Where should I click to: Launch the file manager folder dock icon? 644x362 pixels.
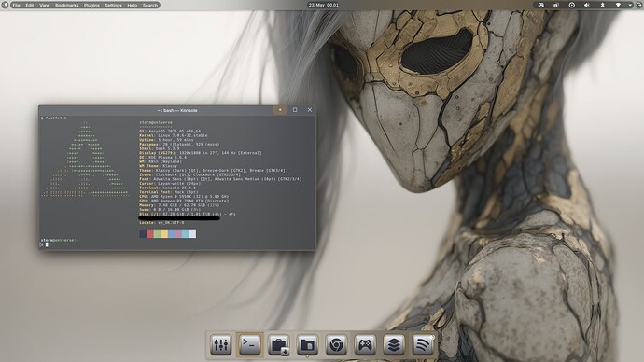tap(307, 345)
